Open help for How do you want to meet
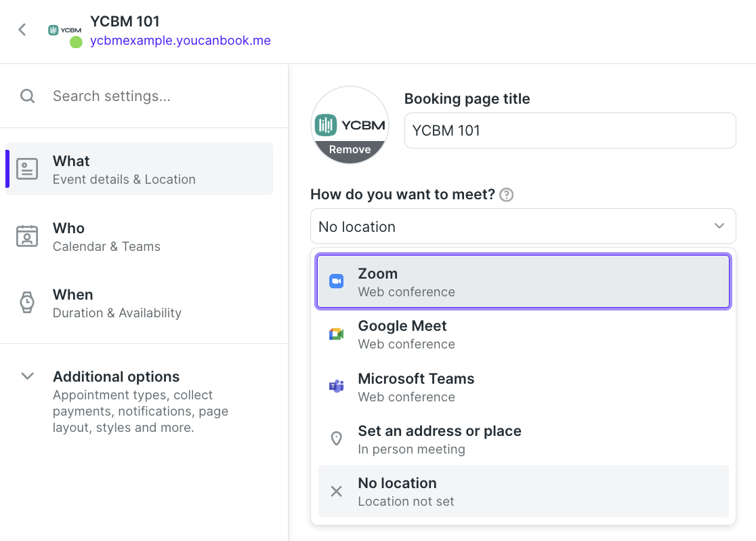Image resolution: width=756 pixels, height=541 pixels. click(x=506, y=195)
